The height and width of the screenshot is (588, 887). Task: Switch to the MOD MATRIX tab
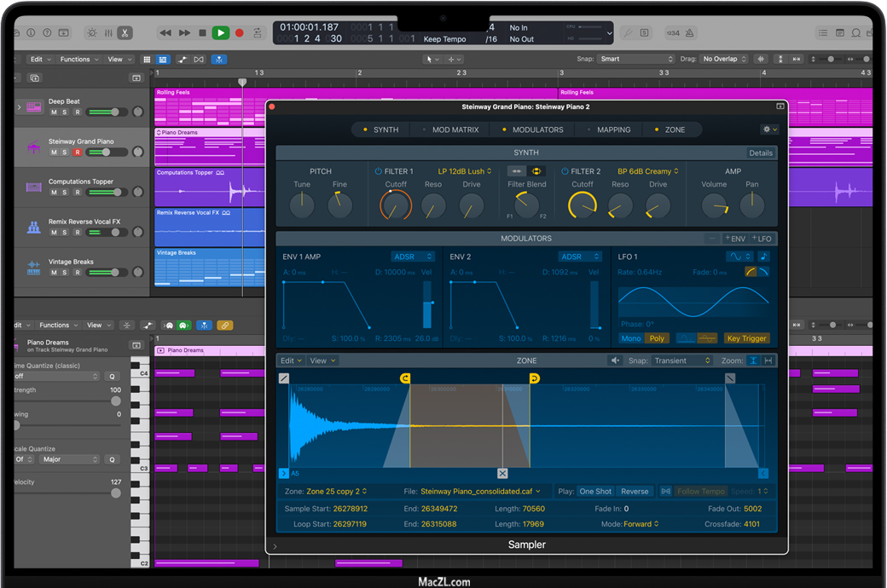(x=455, y=130)
